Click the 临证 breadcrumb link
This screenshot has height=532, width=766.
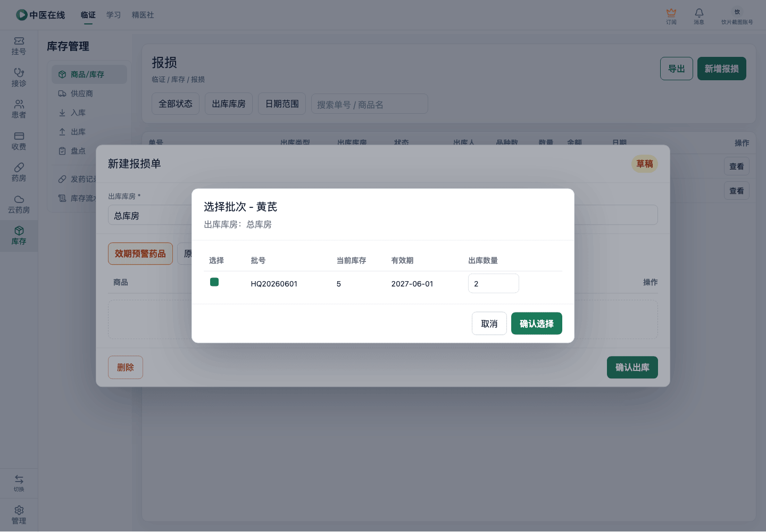click(159, 79)
